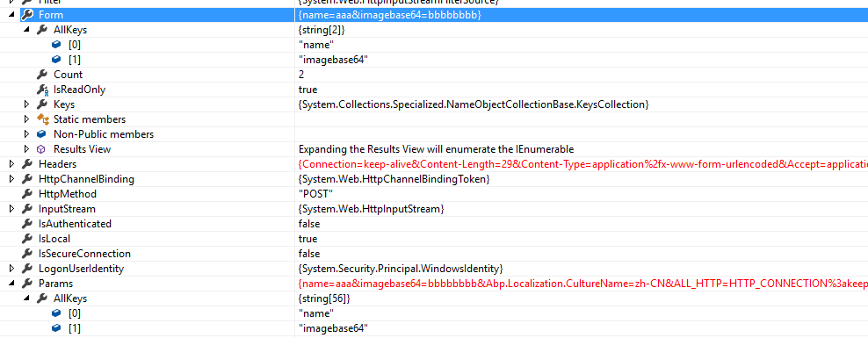Click the "POST" value

click(x=315, y=194)
